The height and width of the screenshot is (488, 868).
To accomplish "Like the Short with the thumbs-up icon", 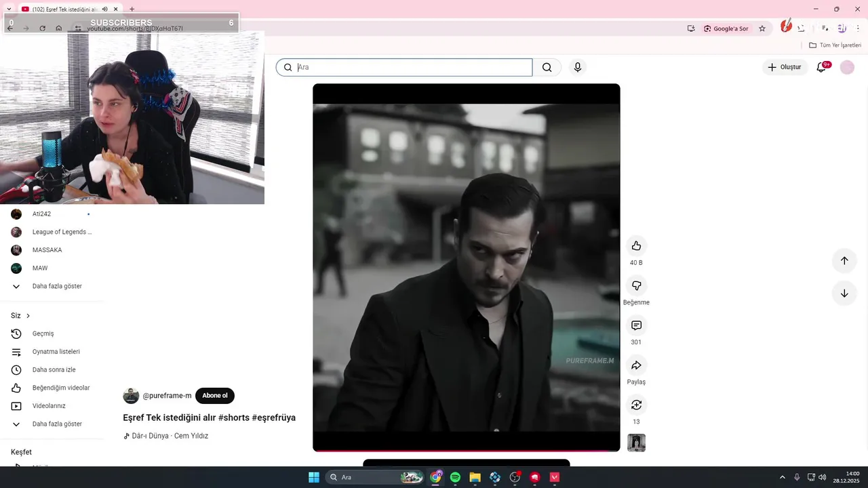I will [636, 246].
